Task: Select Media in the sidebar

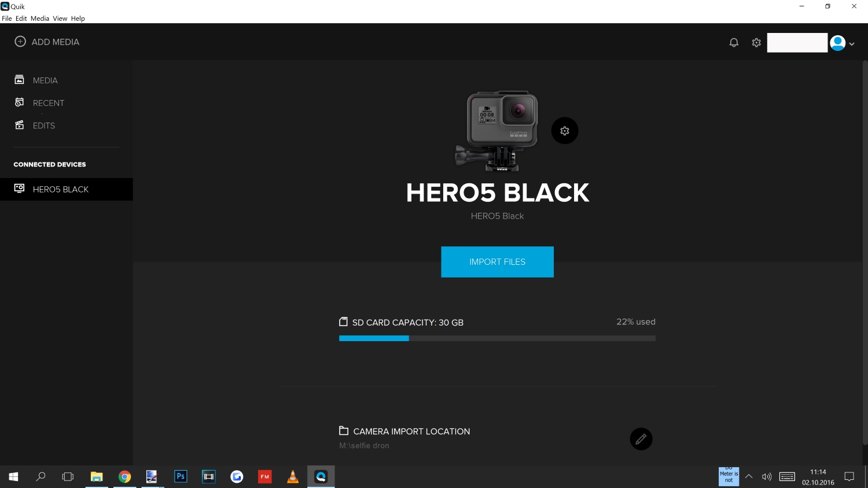Action: coord(45,80)
